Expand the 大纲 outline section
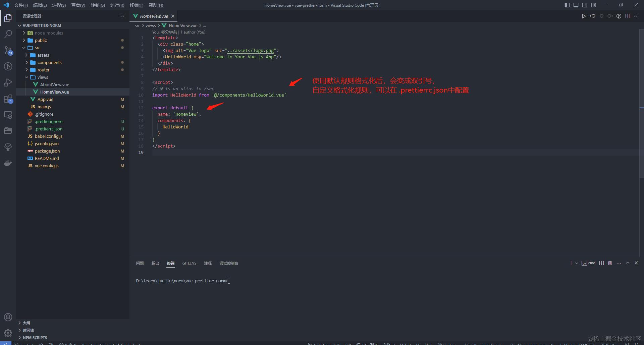The image size is (644, 345). [x=73, y=323]
